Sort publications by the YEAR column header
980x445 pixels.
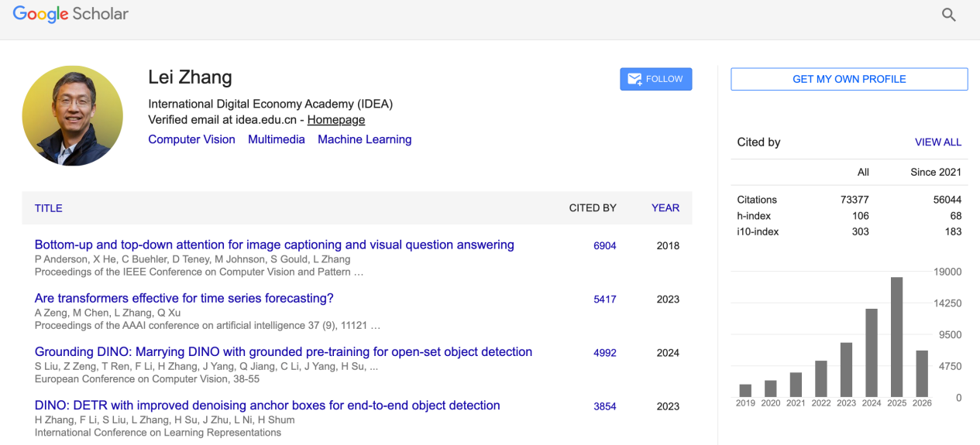tap(665, 207)
